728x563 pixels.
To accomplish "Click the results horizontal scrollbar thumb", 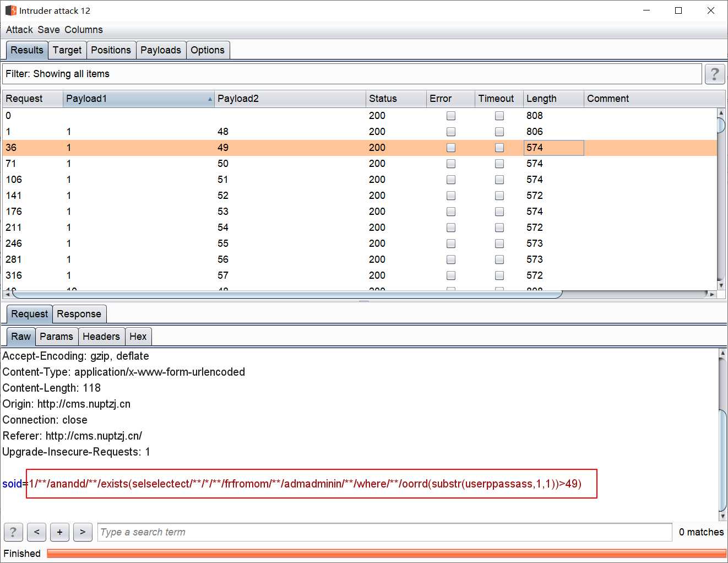I will 287,295.
